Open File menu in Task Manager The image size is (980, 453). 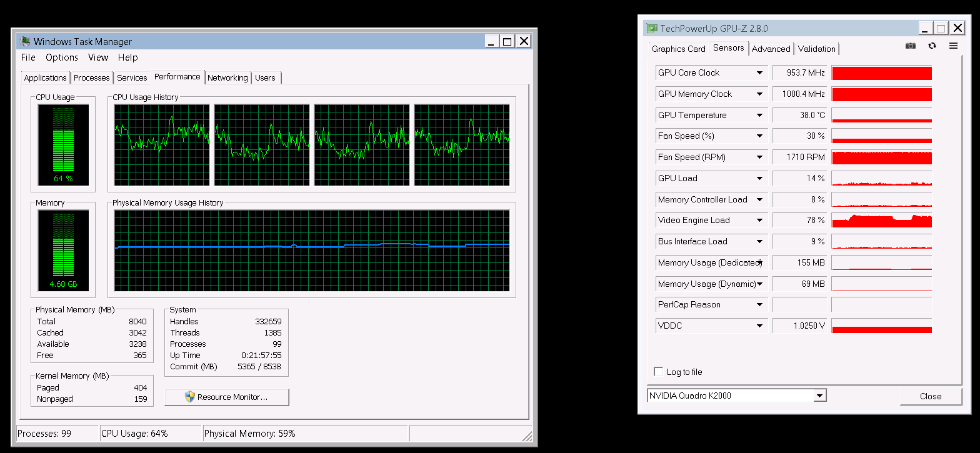[x=28, y=57]
